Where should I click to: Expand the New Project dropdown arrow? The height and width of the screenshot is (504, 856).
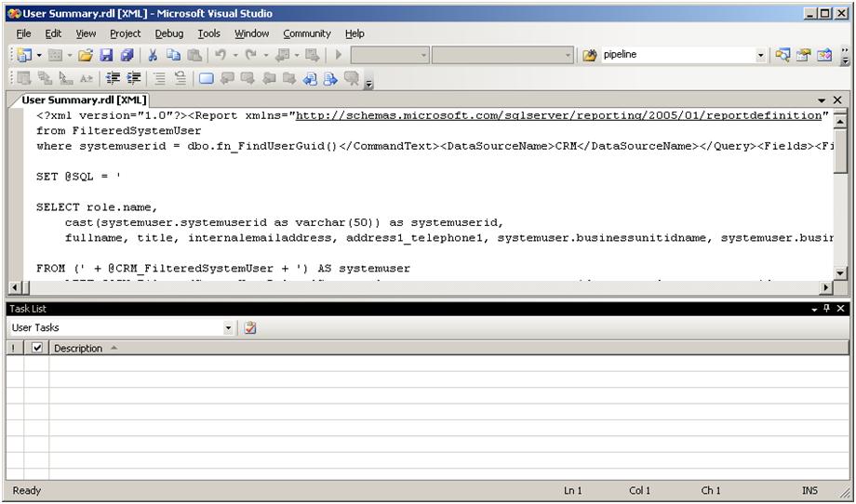39,55
